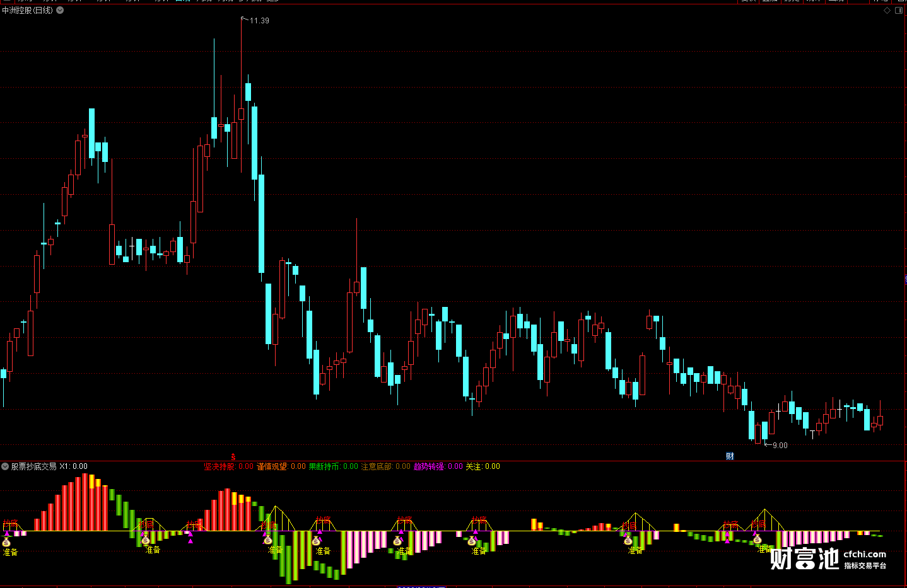Click the 9.00 low price label
907x588 pixels.
coord(780,446)
